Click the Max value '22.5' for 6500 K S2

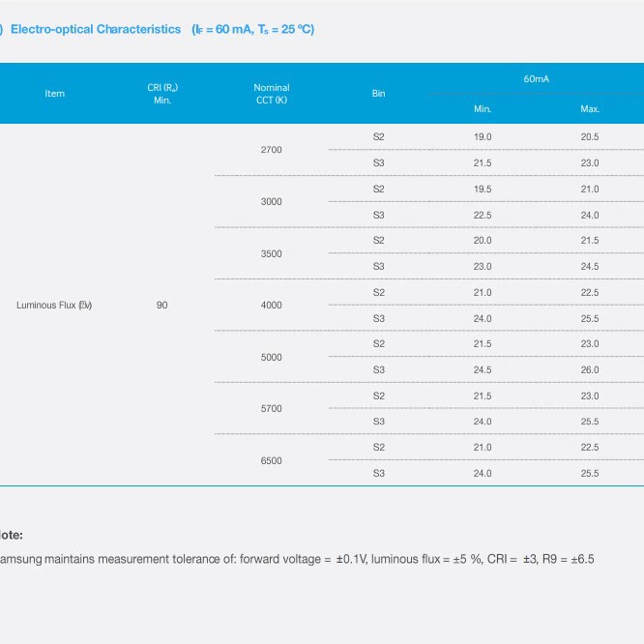click(590, 448)
